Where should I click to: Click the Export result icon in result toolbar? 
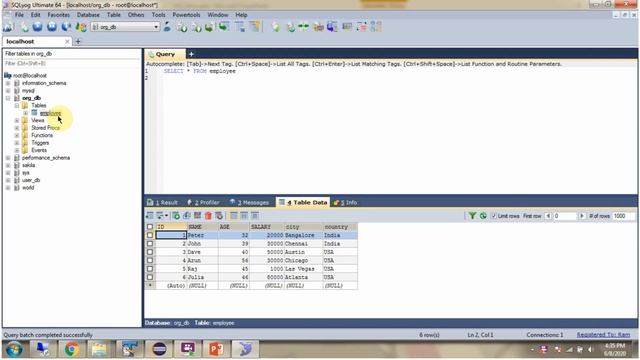coord(149,216)
